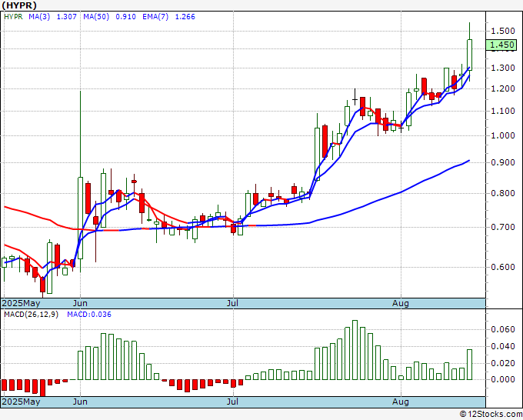This screenshot has width=523, height=420.
Task: Click 2025May on the MACD panel axis
Action: click(x=21, y=402)
